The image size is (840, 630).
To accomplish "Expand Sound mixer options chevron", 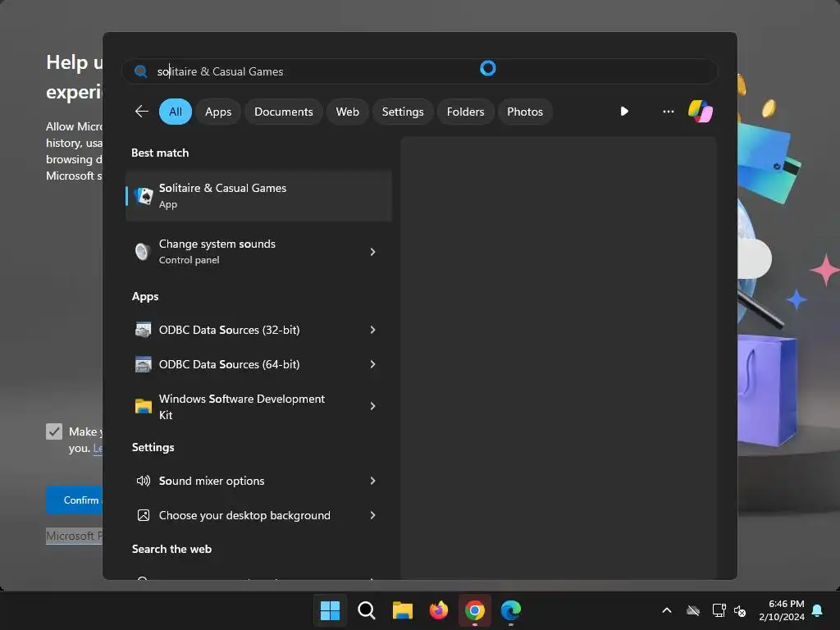I will coord(373,481).
